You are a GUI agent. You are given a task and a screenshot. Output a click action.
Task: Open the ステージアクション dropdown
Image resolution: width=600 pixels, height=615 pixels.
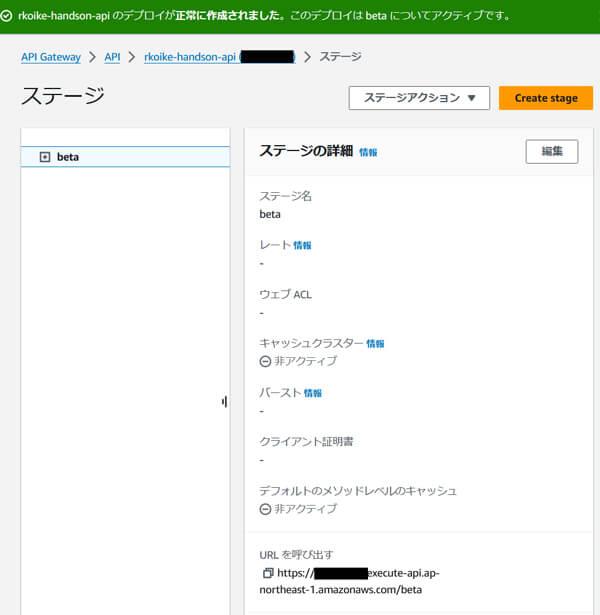(x=419, y=98)
